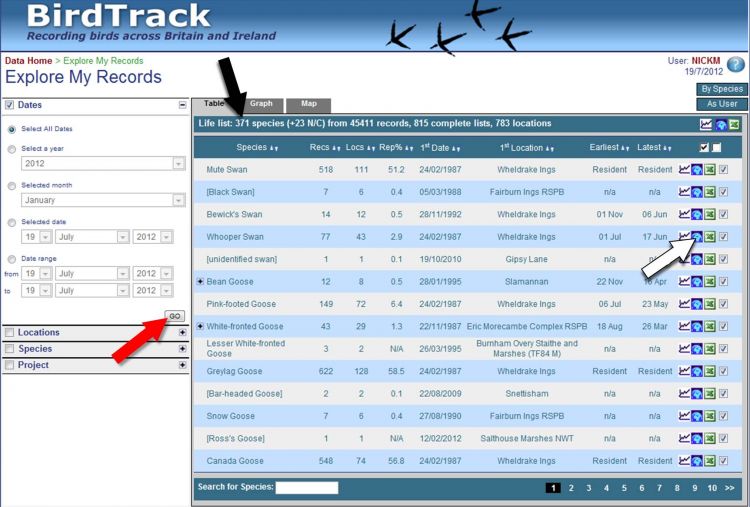
Task: Expand the Bean Goose subspecies row
Action: tap(200, 281)
